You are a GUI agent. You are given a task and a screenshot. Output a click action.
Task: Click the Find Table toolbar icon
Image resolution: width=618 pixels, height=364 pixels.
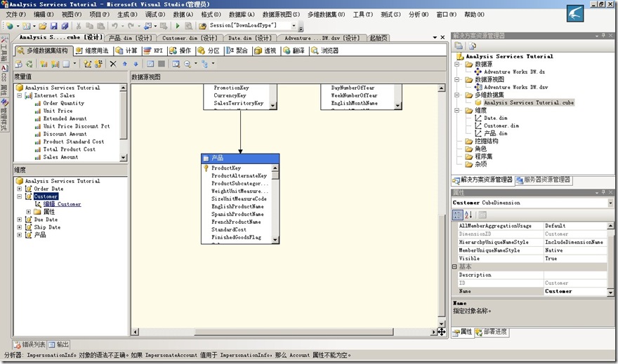pyautogui.click(x=176, y=64)
